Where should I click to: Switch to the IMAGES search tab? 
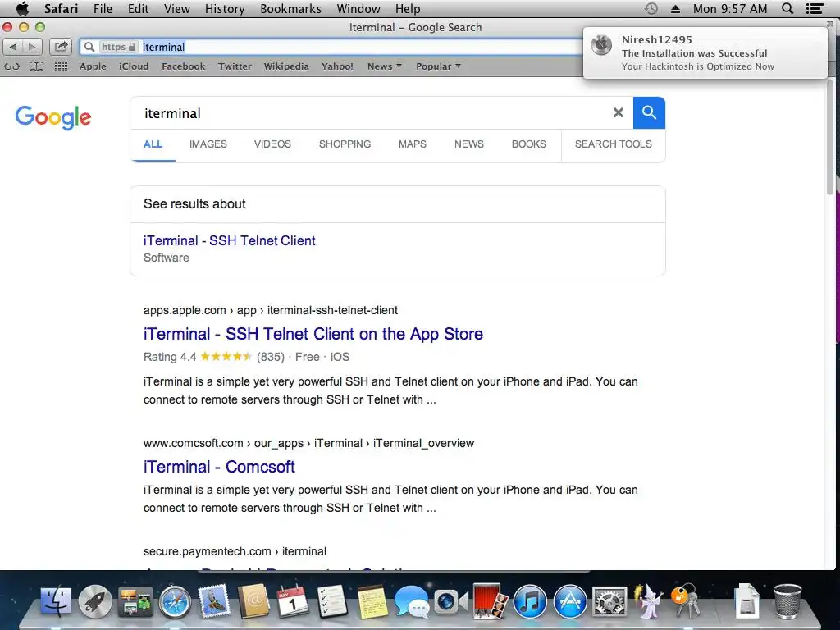pyautogui.click(x=208, y=144)
